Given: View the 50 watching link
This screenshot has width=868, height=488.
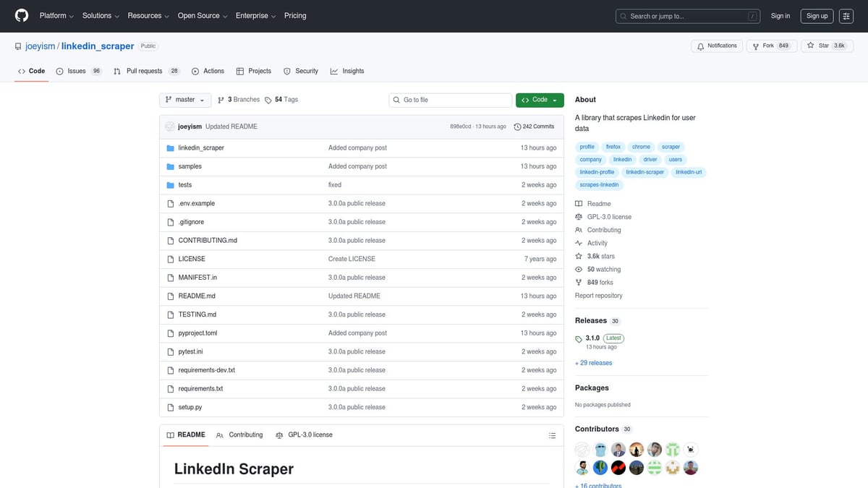Looking at the screenshot, I should click(598, 269).
